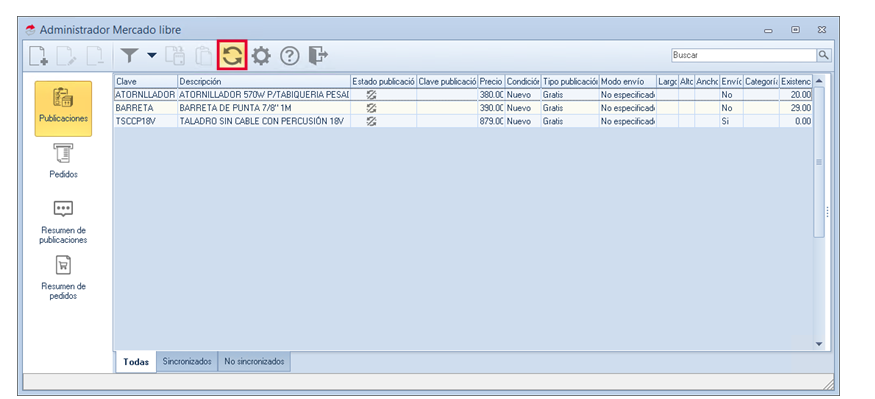Open Resumen de publicaciones in sidebar
Screen dimensions: 875x399
[x=63, y=222]
